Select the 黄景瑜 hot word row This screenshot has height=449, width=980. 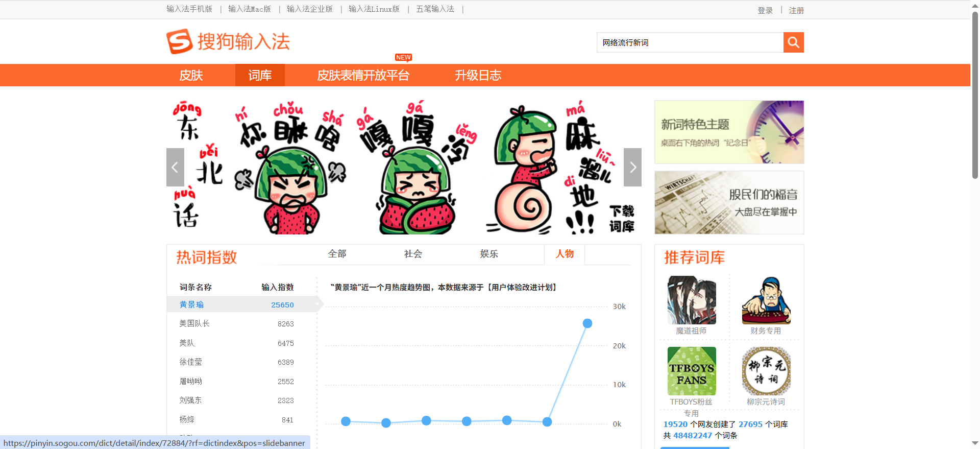[x=242, y=304]
